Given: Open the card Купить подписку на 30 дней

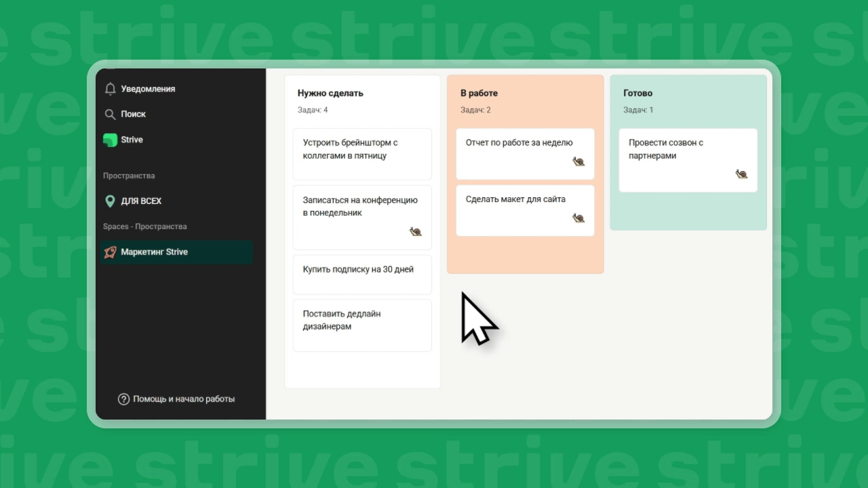Looking at the screenshot, I should 362,274.
